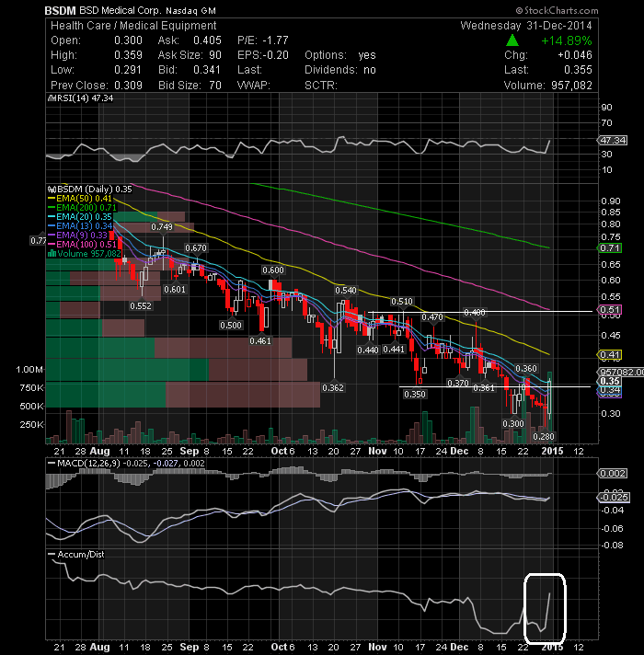
Task: Click the Volume 957,082 legend text
Action: coord(89,254)
